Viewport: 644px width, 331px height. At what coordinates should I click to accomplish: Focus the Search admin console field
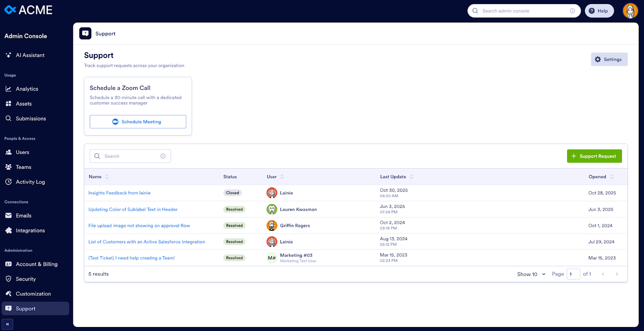point(524,11)
